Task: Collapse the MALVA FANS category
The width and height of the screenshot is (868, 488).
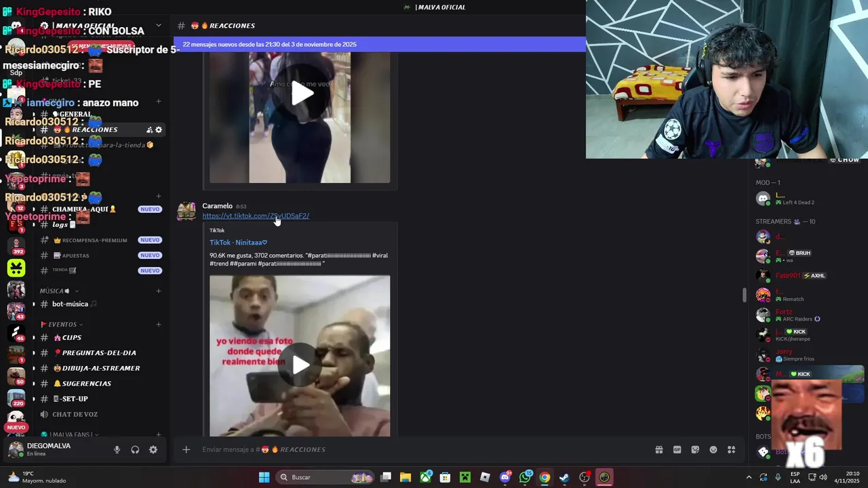Action: click(x=69, y=434)
